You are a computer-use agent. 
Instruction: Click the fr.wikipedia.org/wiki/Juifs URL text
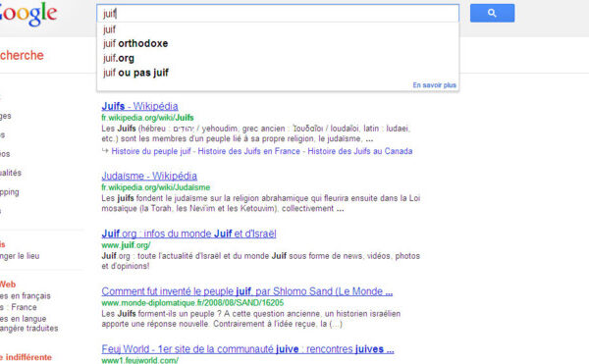[x=147, y=118]
